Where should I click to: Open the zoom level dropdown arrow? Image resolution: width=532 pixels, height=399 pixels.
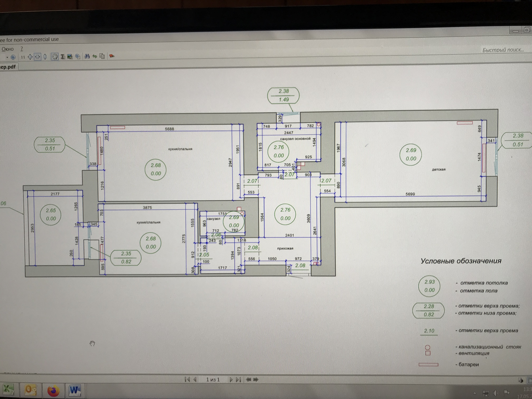7,57
